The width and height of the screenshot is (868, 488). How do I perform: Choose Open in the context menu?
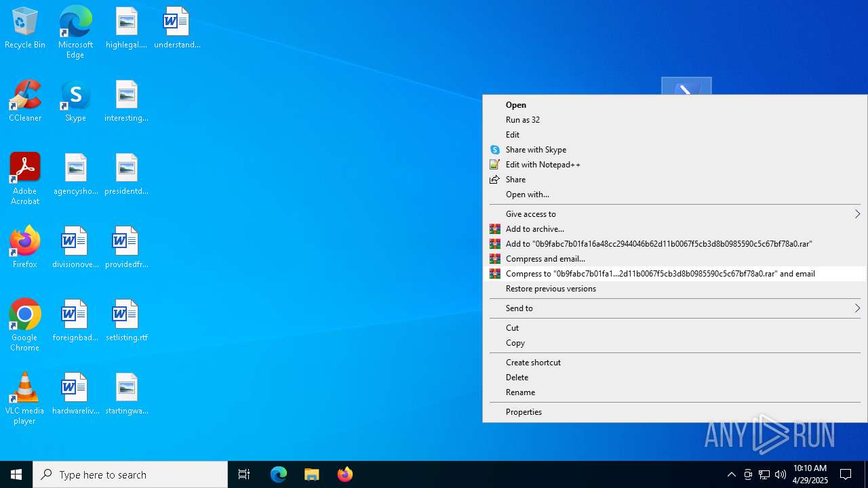coord(675,105)
